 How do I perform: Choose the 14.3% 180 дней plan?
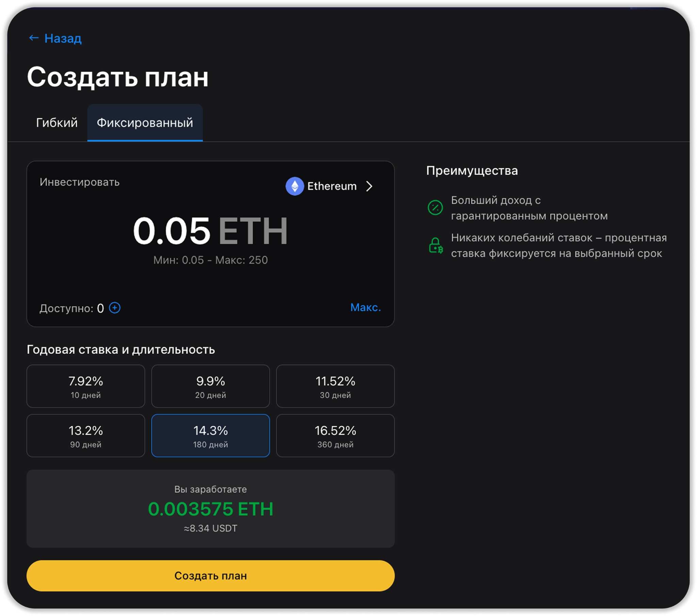(x=210, y=436)
